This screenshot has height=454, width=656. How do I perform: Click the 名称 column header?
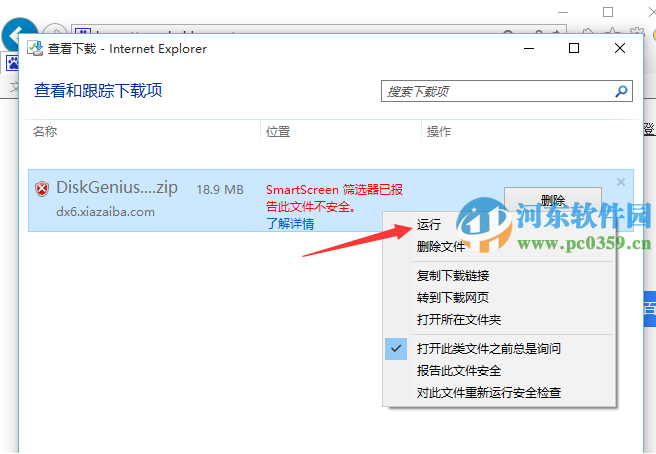click(x=45, y=132)
